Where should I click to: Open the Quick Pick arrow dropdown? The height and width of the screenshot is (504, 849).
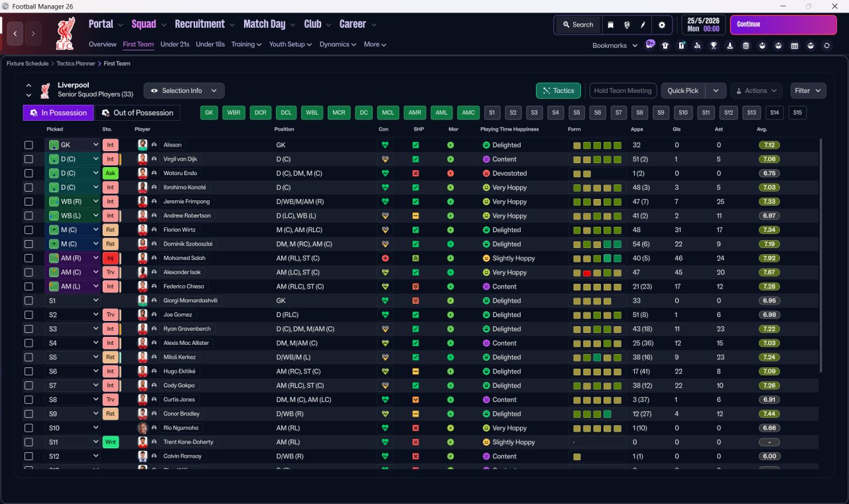[716, 91]
